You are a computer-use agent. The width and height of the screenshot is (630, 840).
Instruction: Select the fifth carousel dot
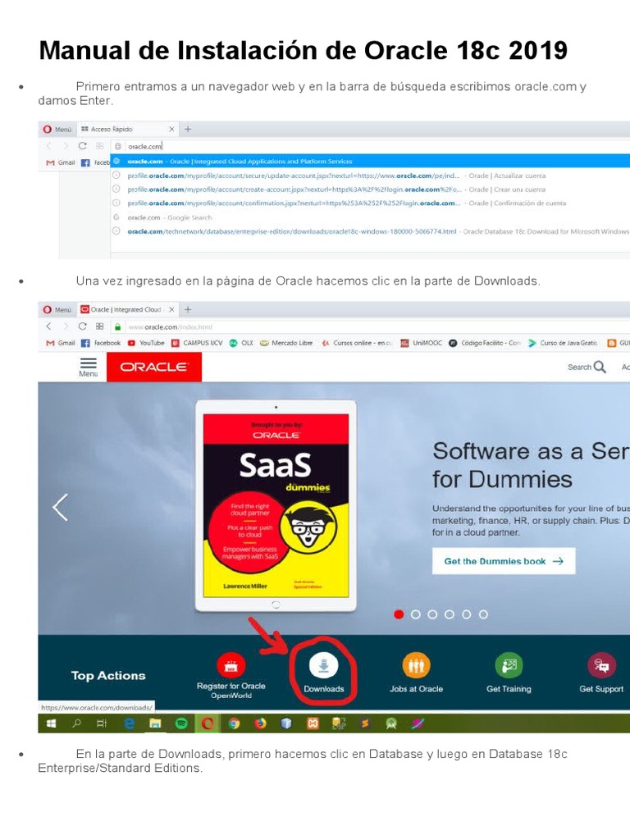[x=467, y=614]
